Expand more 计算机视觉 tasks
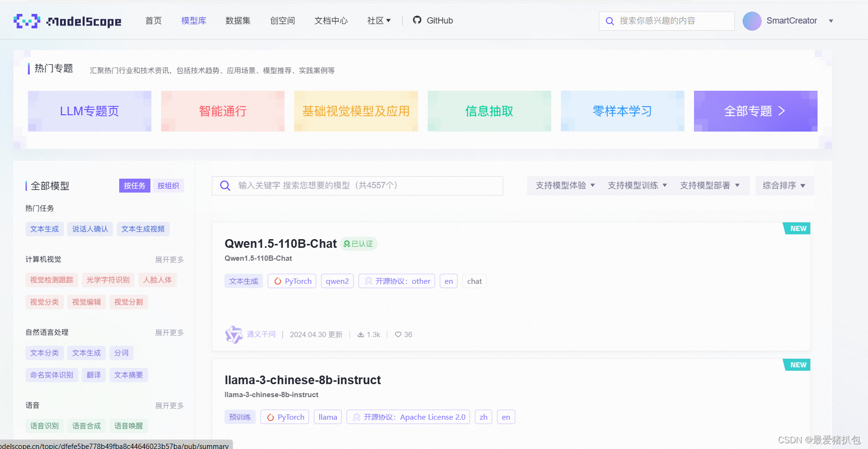The width and height of the screenshot is (868, 449). tap(169, 260)
